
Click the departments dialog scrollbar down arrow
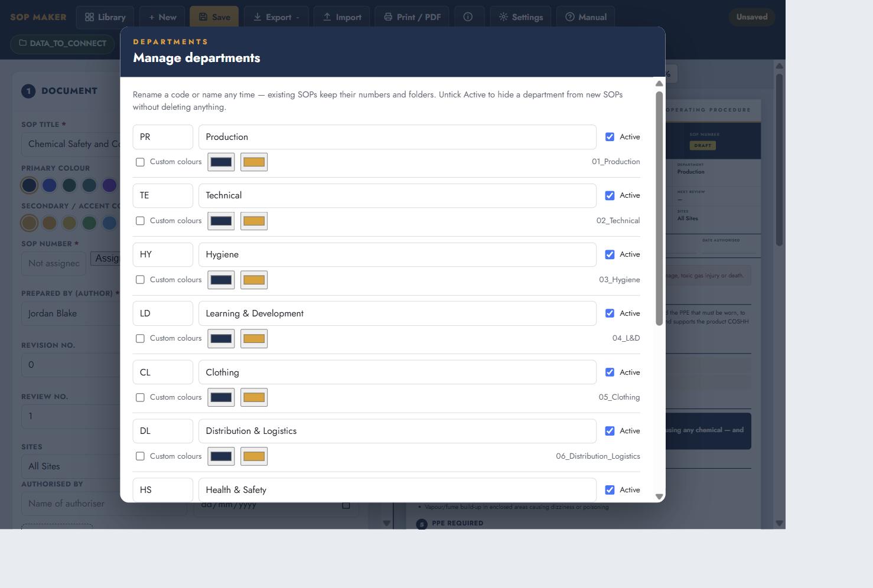point(659,496)
